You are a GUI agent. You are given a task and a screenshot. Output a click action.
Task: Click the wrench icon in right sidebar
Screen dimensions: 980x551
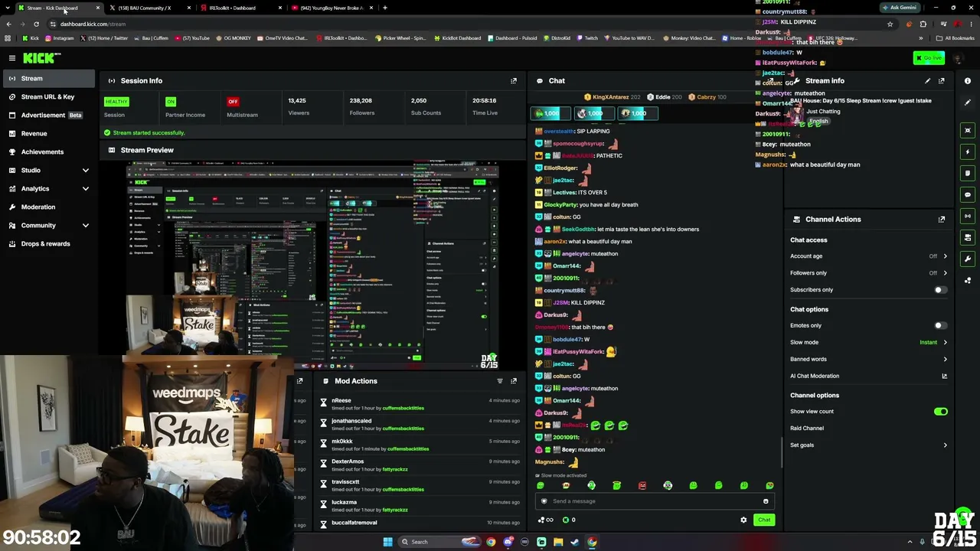968,259
